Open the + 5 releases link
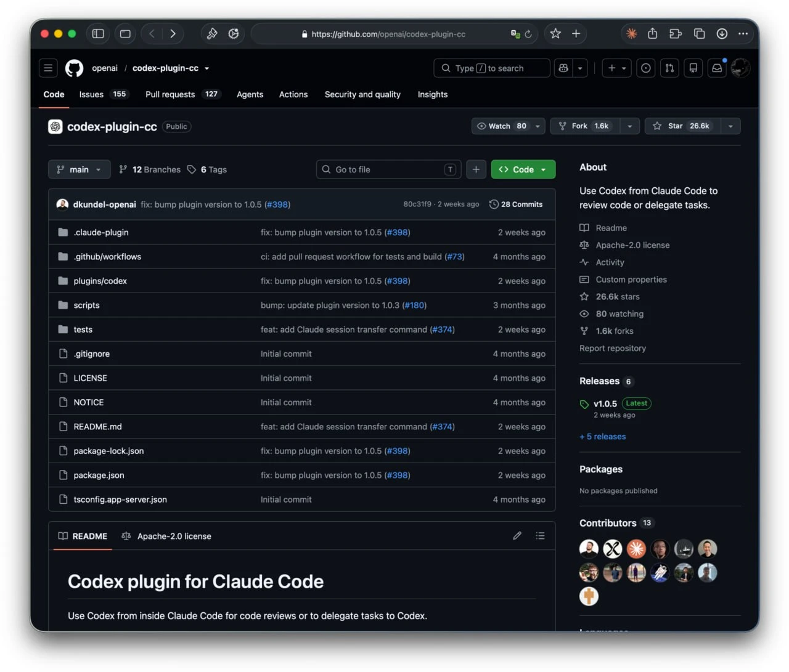The height and width of the screenshot is (672, 789). pos(602,436)
